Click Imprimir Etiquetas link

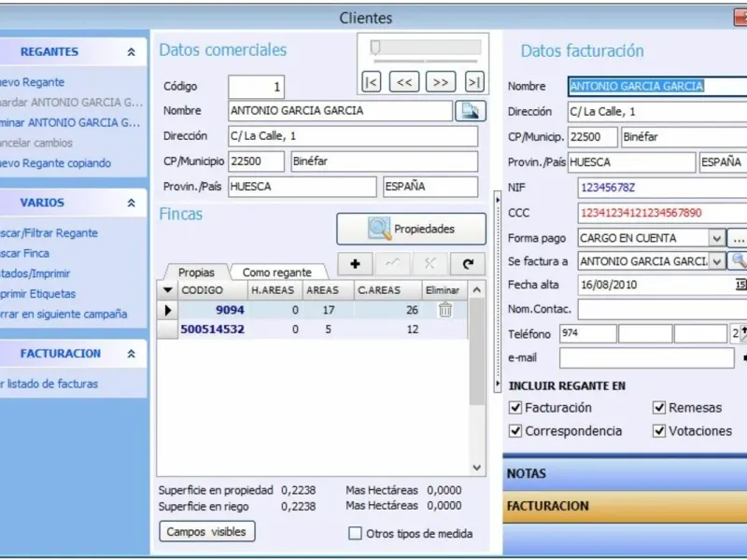(x=37, y=294)
